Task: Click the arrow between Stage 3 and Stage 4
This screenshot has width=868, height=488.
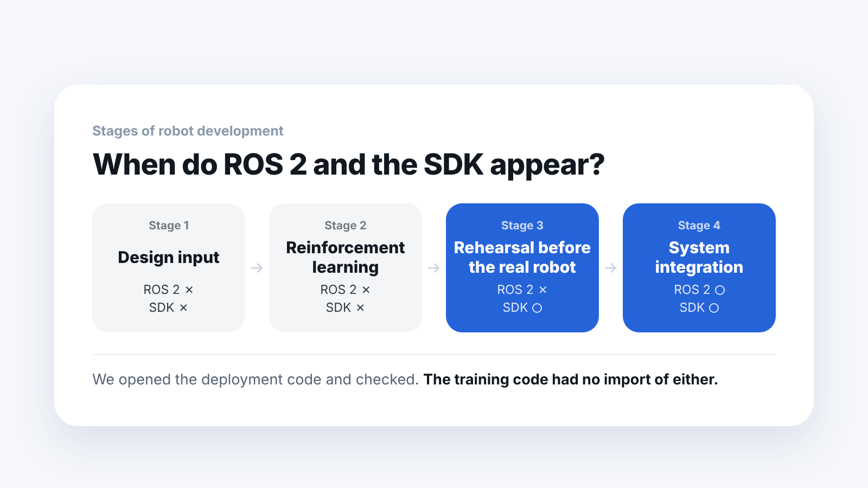Action: tap(611, 268)
